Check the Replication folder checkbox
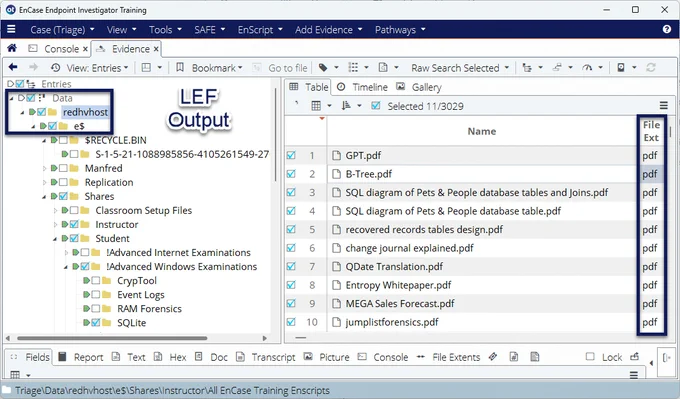 pyautogui.click(x=63, y=182)
